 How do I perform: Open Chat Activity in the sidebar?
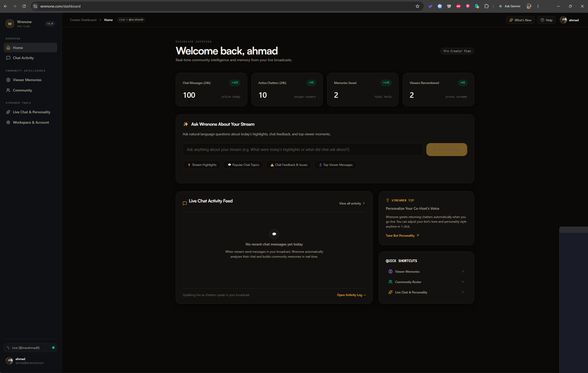click(30, 58)
